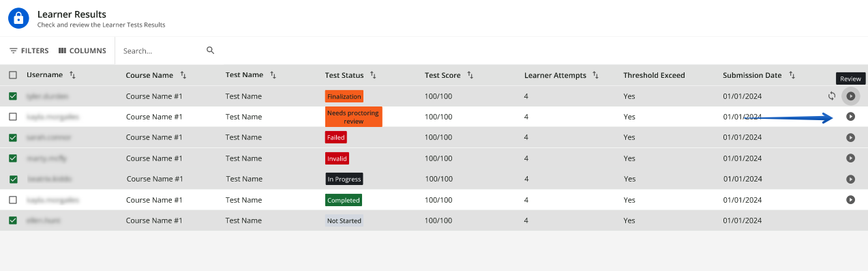
Task: Click the Completed status badge
Action: pos(344,200)
